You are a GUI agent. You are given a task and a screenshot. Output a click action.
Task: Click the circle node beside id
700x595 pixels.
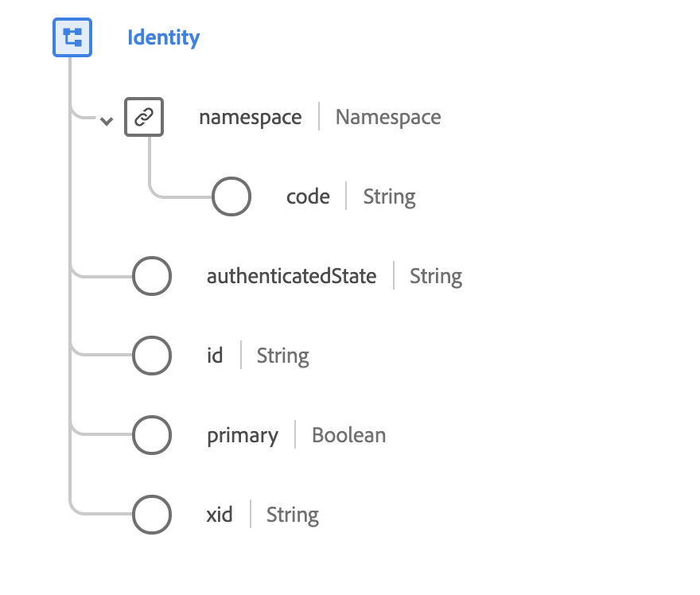[152, 356]
